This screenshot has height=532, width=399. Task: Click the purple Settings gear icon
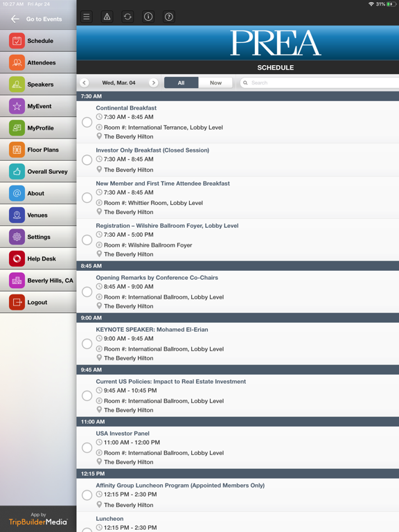tap(17, 237)
